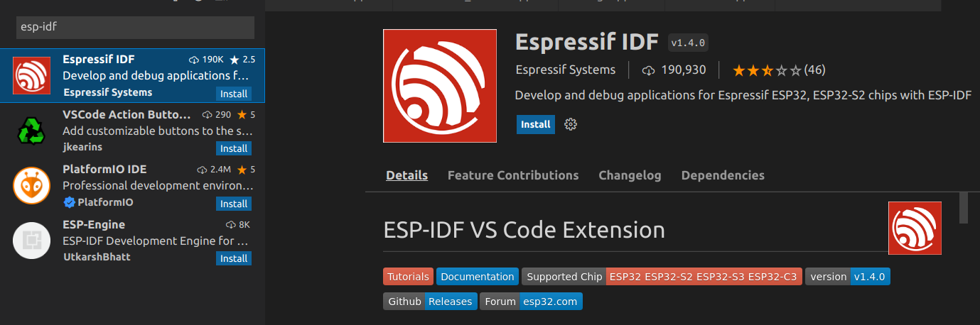Click the Espressif Systems publisher link
Viewport: 980px width, 325px height.
tap(565, 70)
